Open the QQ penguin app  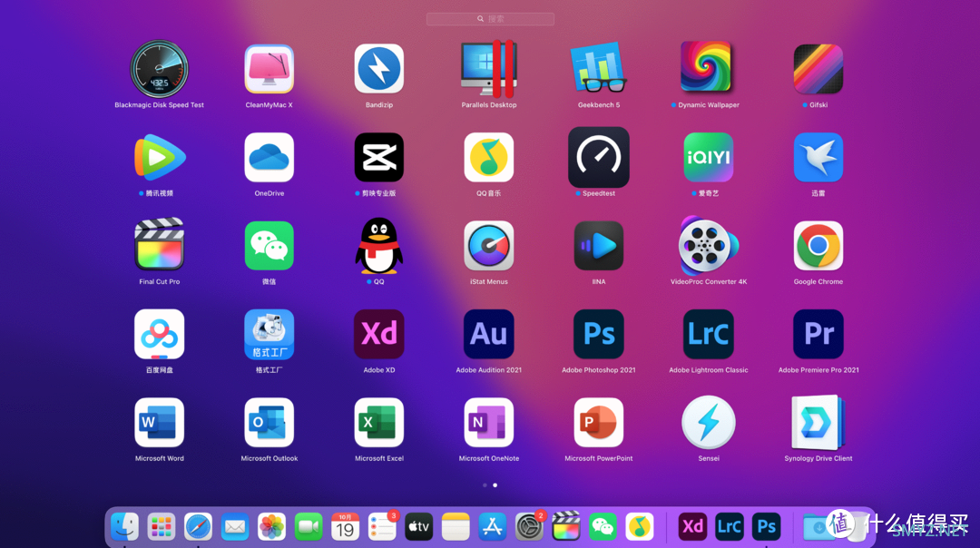click(x=378, y=246)
